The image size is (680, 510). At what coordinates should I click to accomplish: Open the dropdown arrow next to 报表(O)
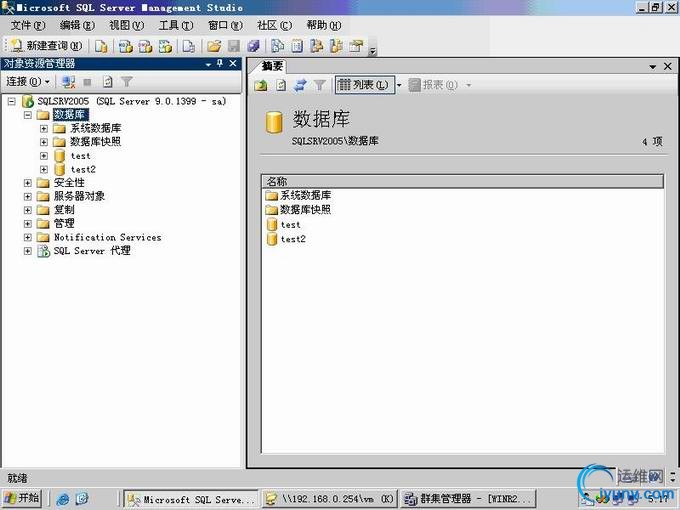point(468,85)
